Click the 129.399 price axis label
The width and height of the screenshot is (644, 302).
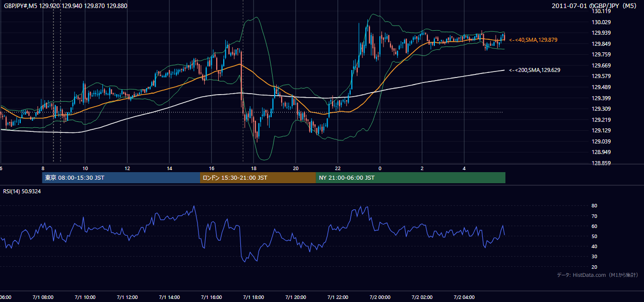point(601,98)
